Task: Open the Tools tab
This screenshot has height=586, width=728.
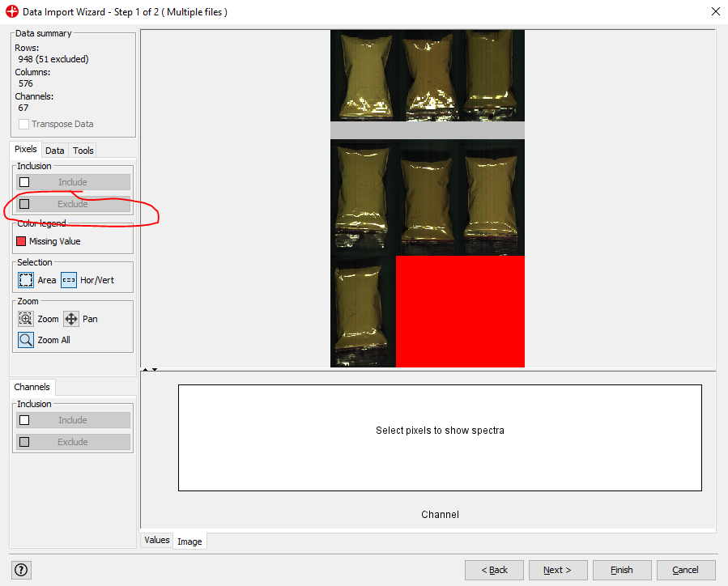Action: click(x=83, y=151)
